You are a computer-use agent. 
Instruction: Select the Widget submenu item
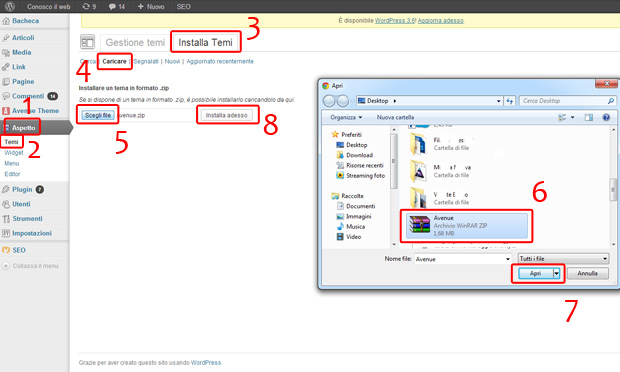(13, 153)
